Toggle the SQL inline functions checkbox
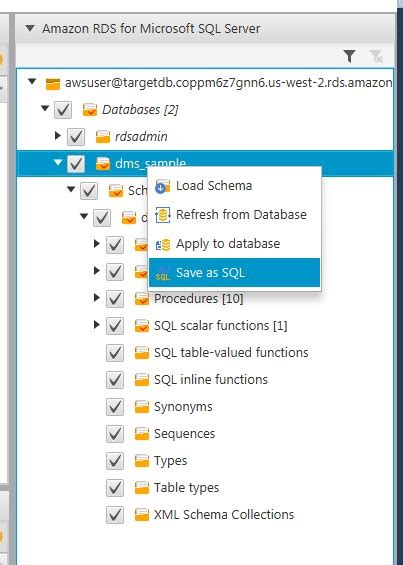403x565 pixels. (115, 380)
